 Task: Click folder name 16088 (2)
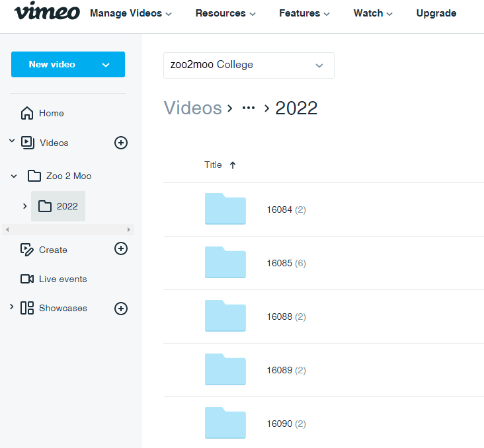(x=286, y=317)
